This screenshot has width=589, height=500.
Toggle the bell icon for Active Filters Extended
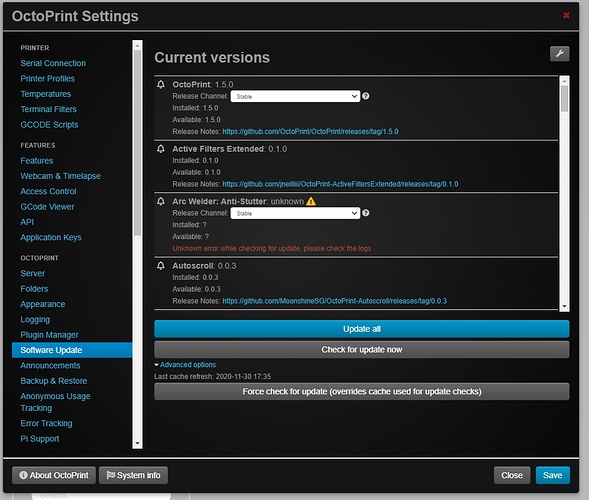pos(161,149)
